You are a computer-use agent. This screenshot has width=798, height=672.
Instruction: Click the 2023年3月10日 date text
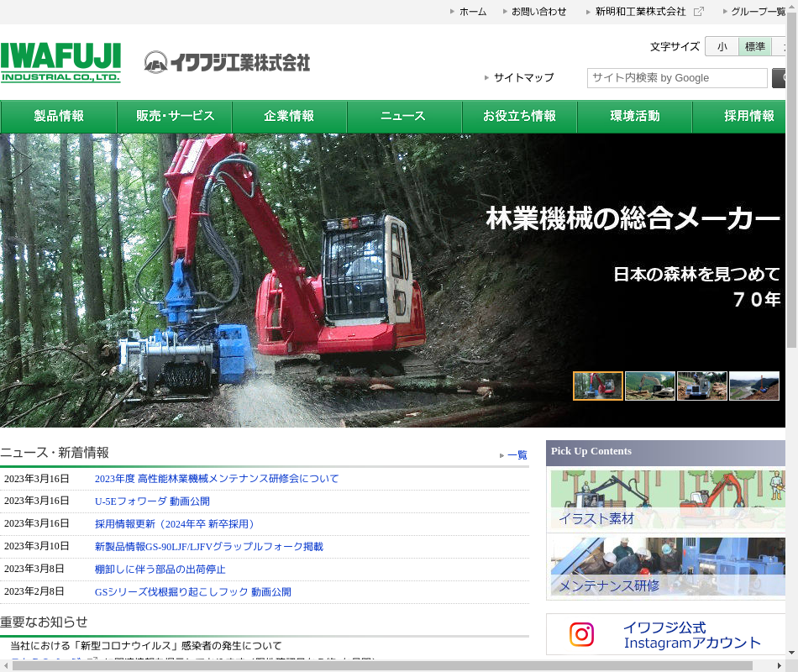pyautogui.click(x=36, y=546)
